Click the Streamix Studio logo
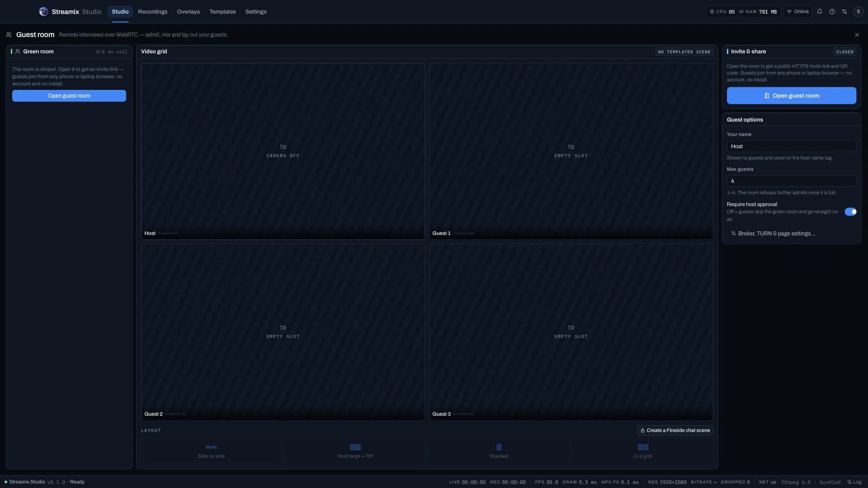The height and width of the screenshot is (488, 868). [43, 12]
